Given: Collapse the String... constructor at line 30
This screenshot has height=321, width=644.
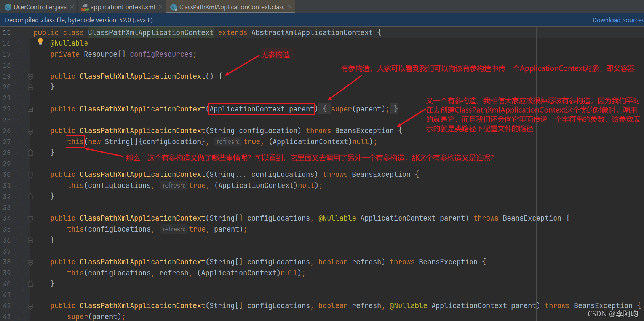Looking at the screenshot, I should 30,175.
